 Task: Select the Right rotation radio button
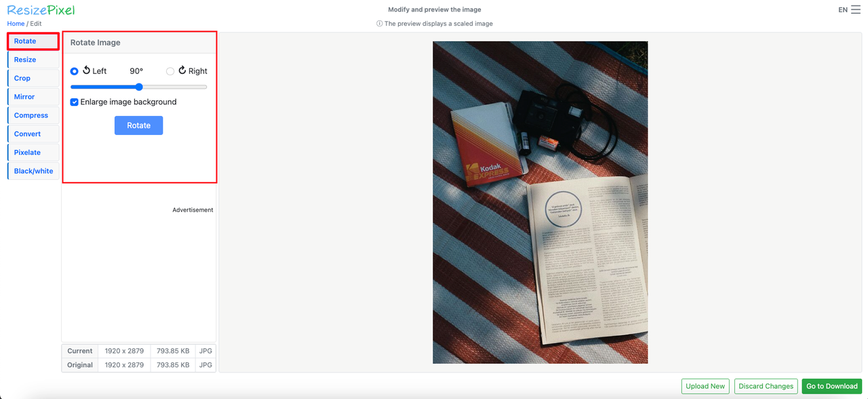coord(170,71)
